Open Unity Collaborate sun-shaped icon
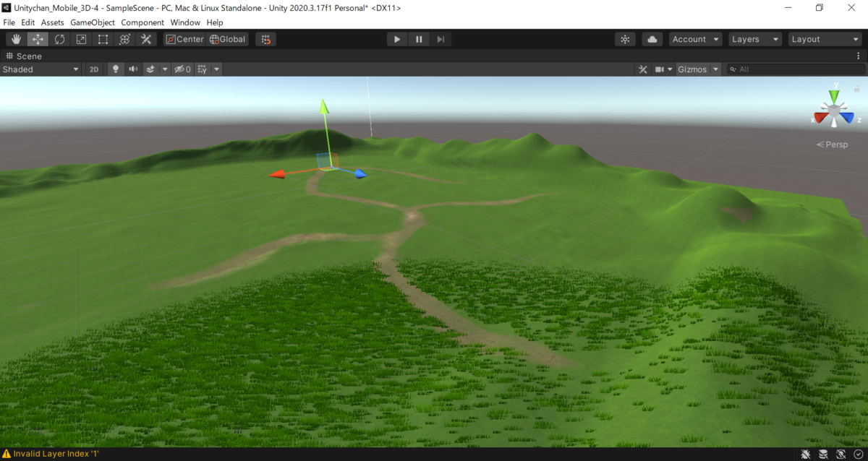The image size is (868, 461). (x=625, y=39)
